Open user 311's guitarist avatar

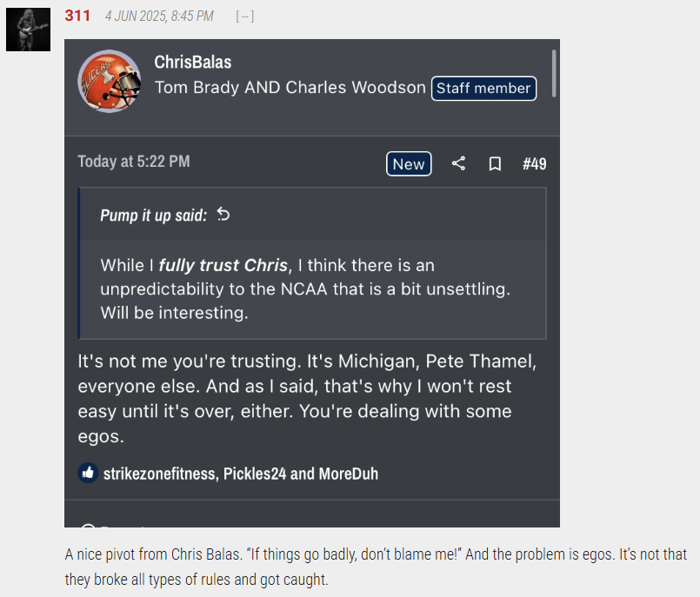(x=28, y=30)
